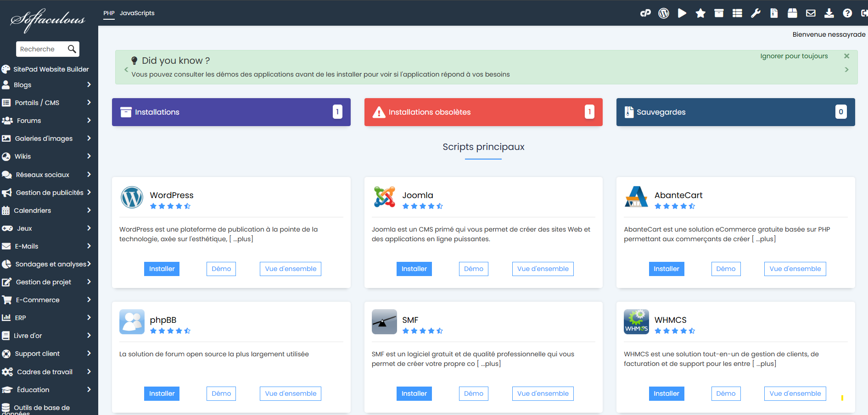Close the Did you know tip
The width and height of the screenshot is (868, 415).
click(847, 56)
